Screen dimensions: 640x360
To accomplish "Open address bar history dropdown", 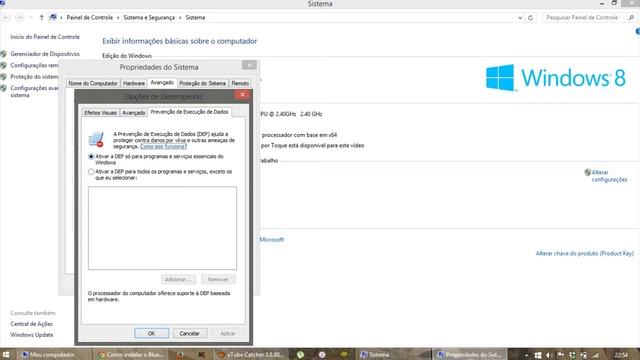I will click(520, 18).
